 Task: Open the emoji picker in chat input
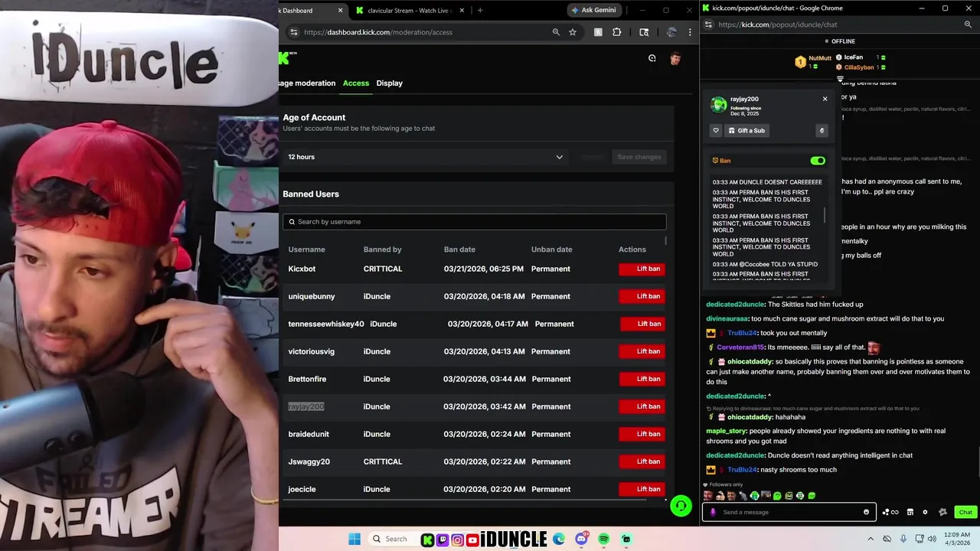[x=867, y=512]
